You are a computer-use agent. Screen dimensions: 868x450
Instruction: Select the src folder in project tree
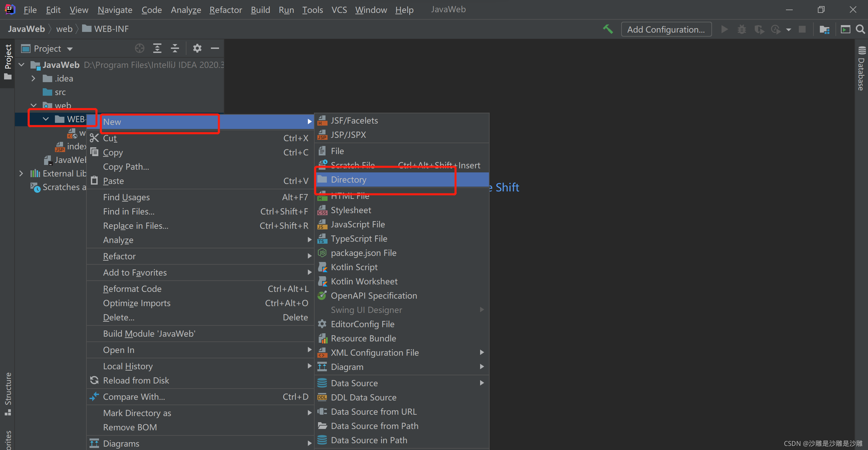point(60,92)
